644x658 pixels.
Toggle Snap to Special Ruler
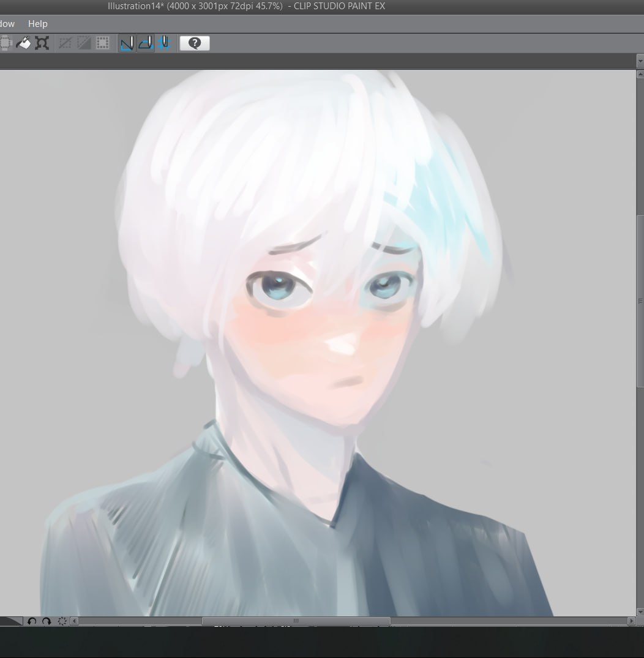click(146, 43)
